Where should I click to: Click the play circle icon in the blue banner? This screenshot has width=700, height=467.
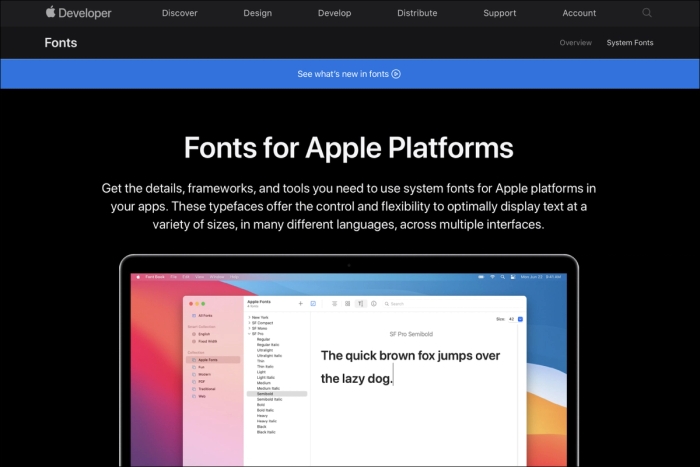(x=396, y=74)
